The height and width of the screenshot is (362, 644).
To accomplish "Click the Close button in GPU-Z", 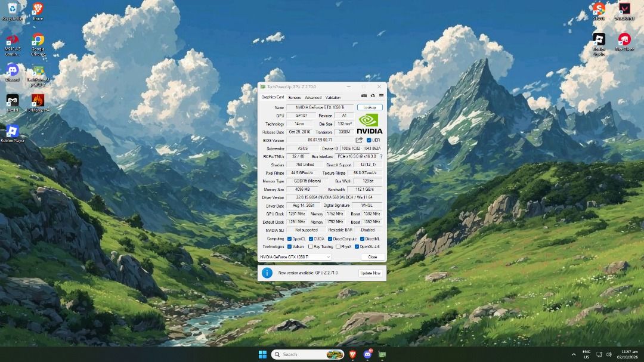I will tap(373, 257).
